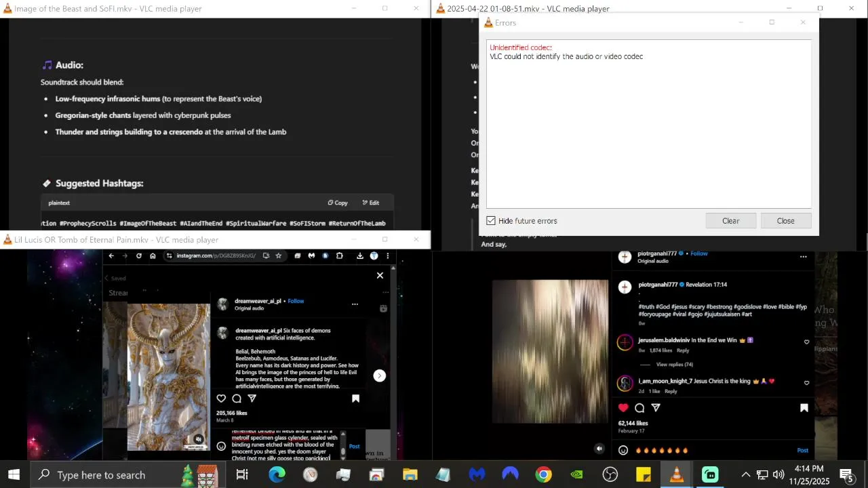Click browser back arrow in Lil Lucis video

point(111,256)
